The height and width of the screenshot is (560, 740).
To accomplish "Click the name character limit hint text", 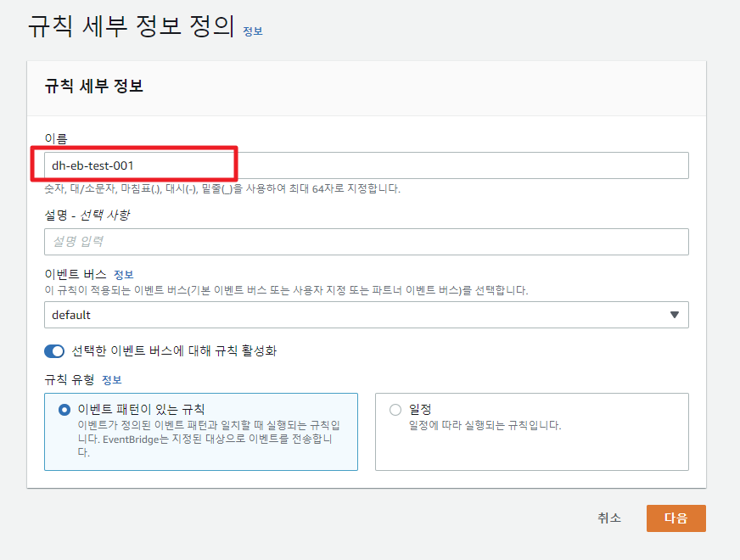I will pos(221,188).
